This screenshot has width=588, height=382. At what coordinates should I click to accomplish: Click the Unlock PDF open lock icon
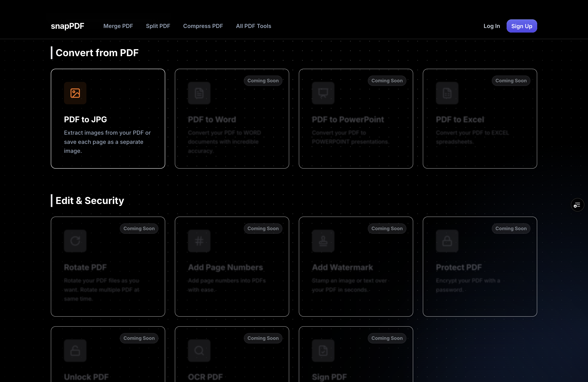click(x=75, y=350)
